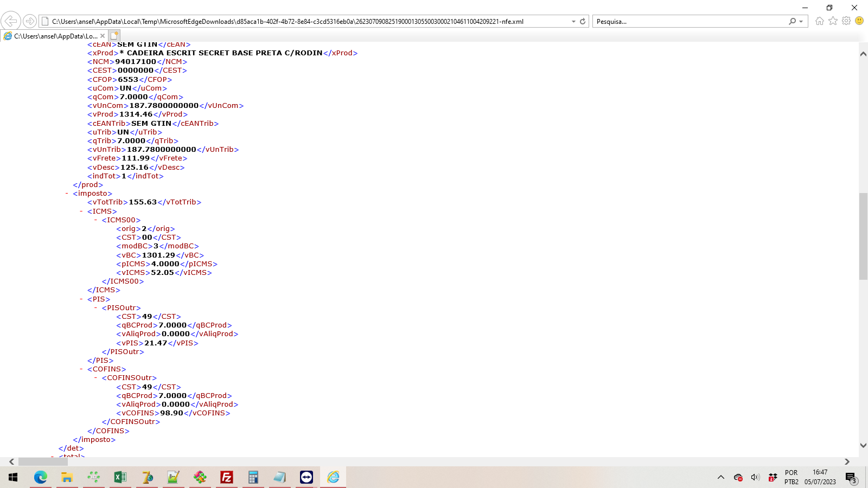Click the Dropbox tray icon
Screen dimensions: 868x488
(773, 477)
